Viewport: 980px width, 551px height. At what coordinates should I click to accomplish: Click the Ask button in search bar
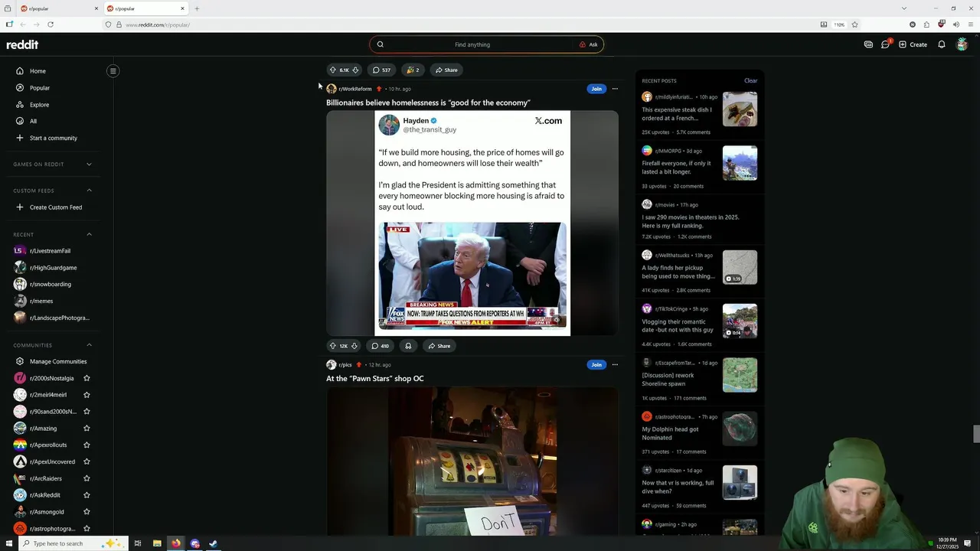(x=589, y=44)
